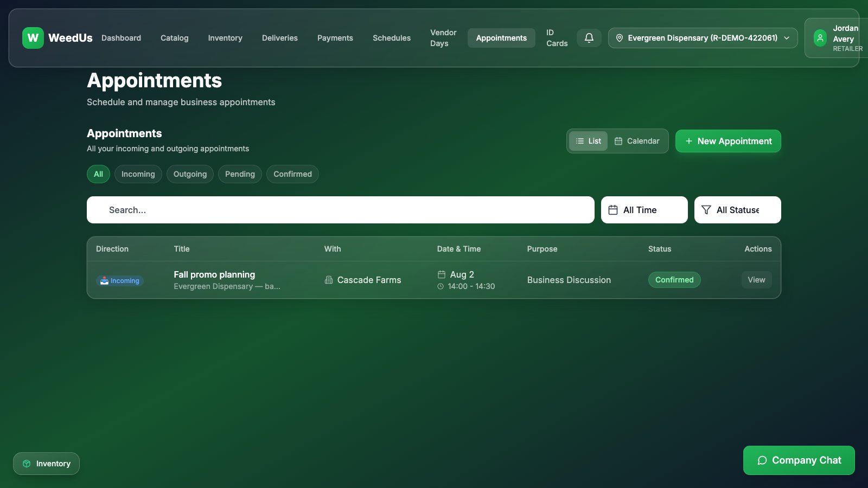Expand the dispensary selector chevron
Viewport: 868px width, 488px height.
click(787, 38)
